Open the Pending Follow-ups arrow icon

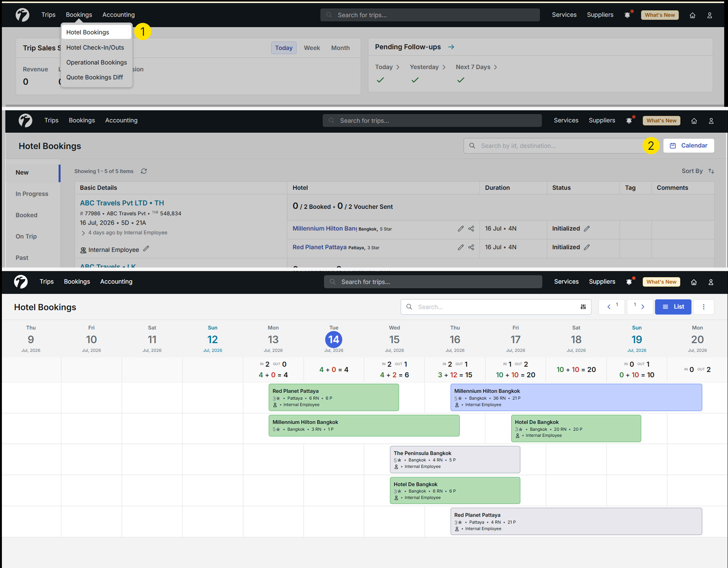pos(451,47)
